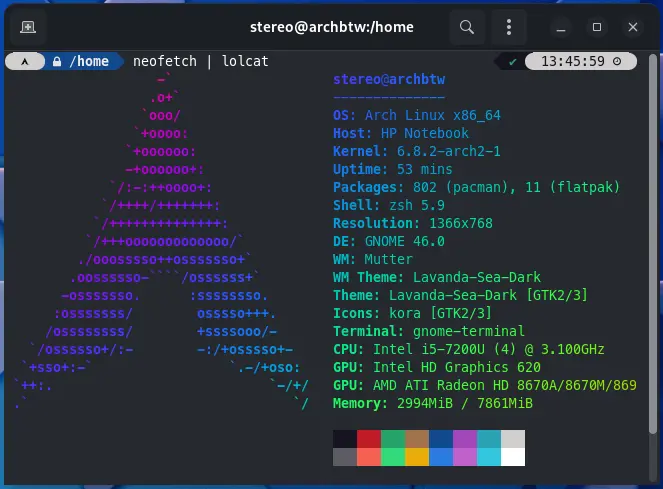663x489 pixels.
Task: Click the dark red color block, top row
Action: tap(369, 439)
